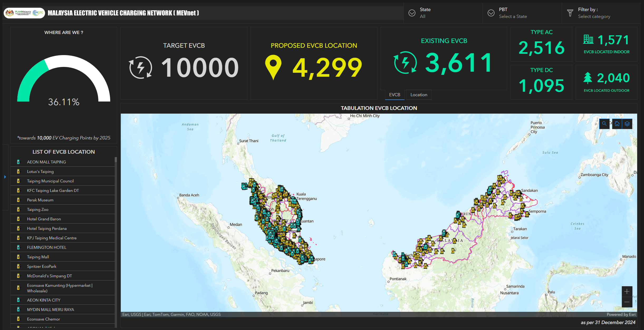Image resolution: width=644 pixels, height=330 pixels.
Task: Select the EVCB tab
Action: 395,95
